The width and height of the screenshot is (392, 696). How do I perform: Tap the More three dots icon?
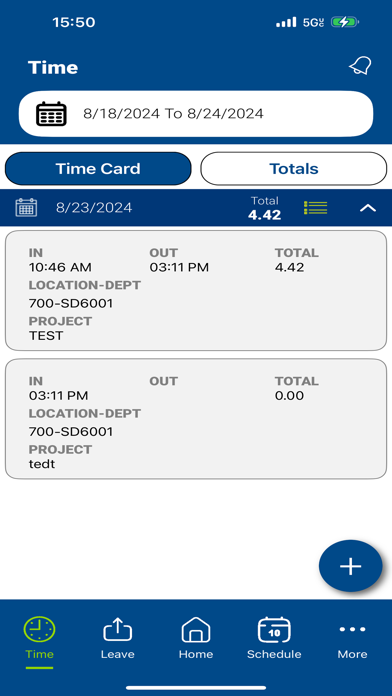(352, 629)
